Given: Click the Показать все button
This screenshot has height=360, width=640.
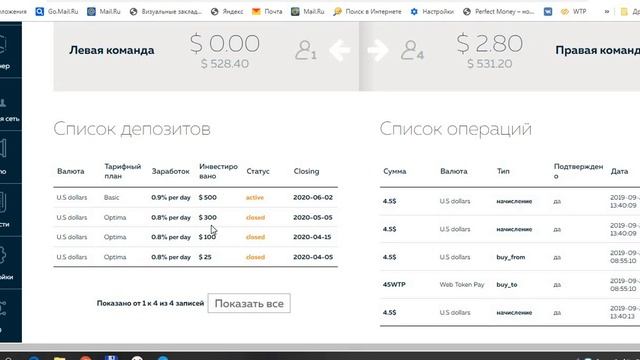Looking at the screenshot, I should [249, 303].
